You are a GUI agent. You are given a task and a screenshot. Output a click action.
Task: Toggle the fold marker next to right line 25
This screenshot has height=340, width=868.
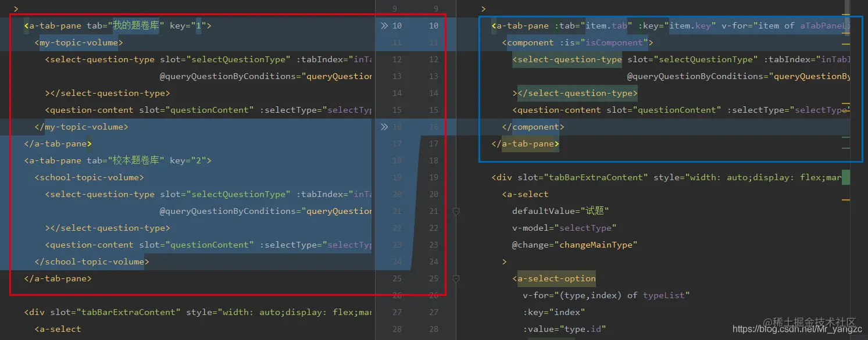click(x=456, y=278)
